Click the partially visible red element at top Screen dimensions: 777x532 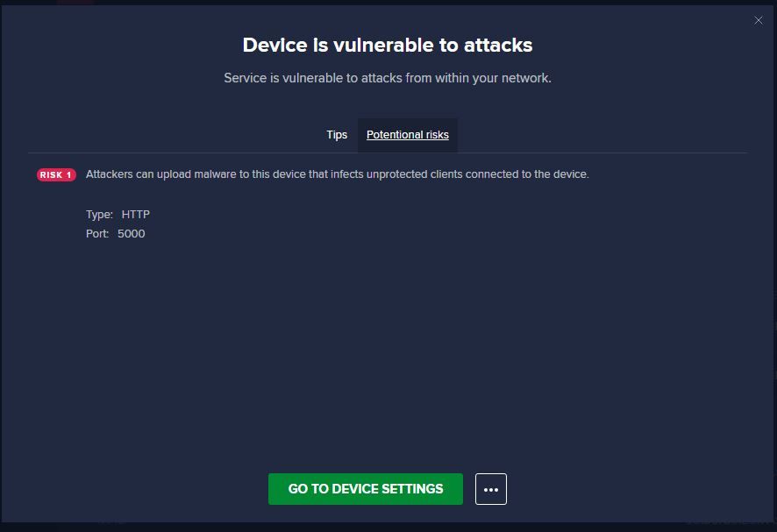pos(75,4)
